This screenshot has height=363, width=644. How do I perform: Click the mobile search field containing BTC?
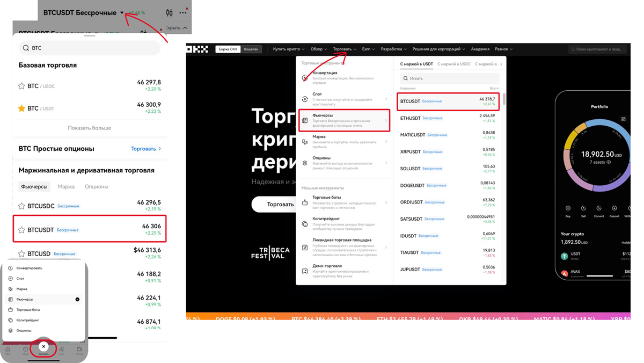(90, 48)
